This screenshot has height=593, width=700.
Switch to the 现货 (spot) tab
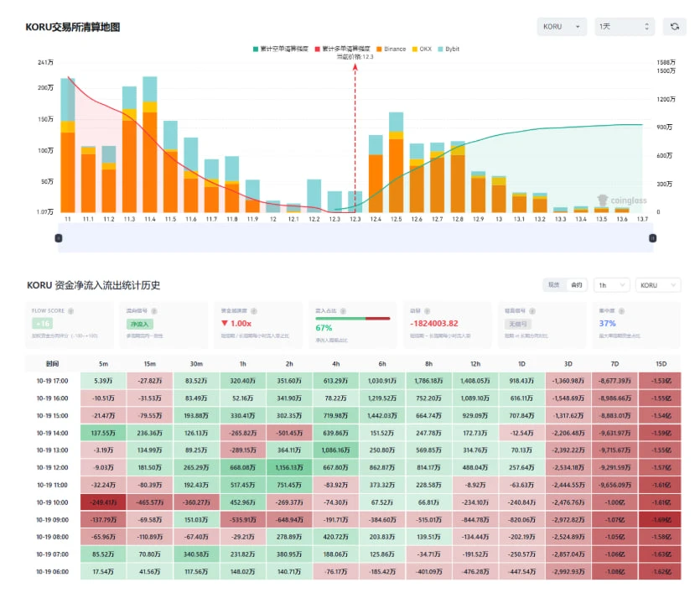point(553,285)
